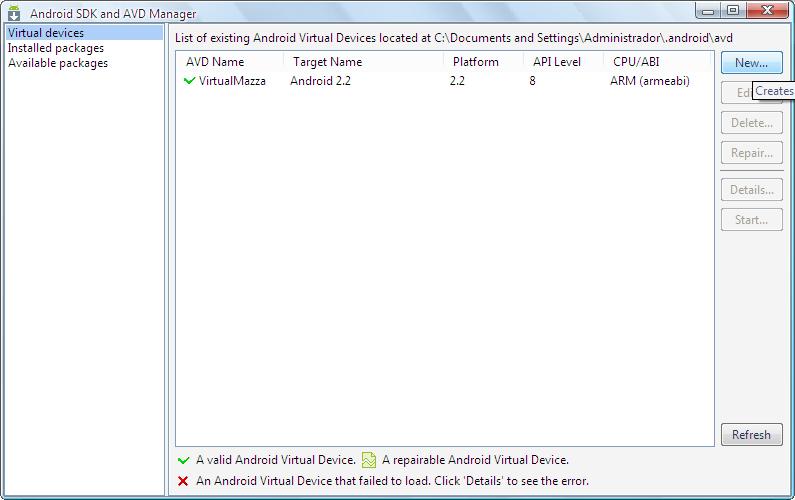795x500 pixels.
Task: Click the Start... button
Action: pos(751,220)
